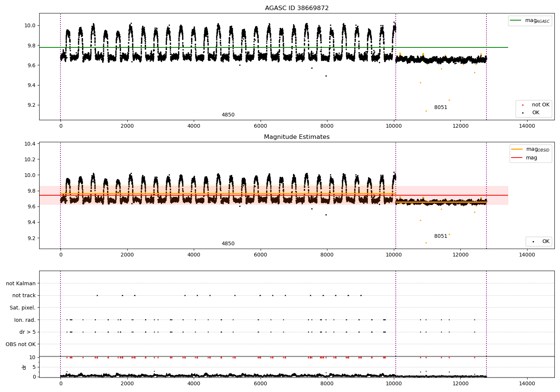Screen dimensions: 560x392
Task: Click the "8051" annotation in Magnitude Estimates plot
Action: tap(441, 236)
